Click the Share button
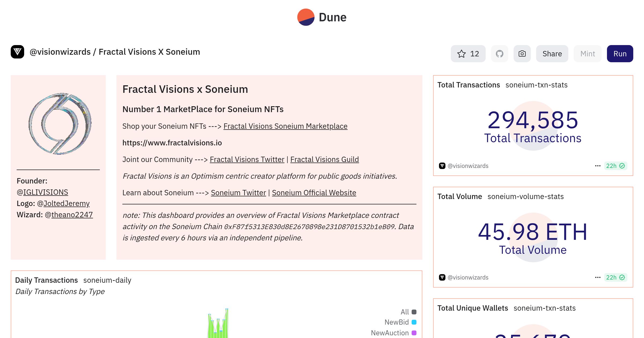This screenshot has width=644, height=338. pyautogui.click(x=552, y=54)
